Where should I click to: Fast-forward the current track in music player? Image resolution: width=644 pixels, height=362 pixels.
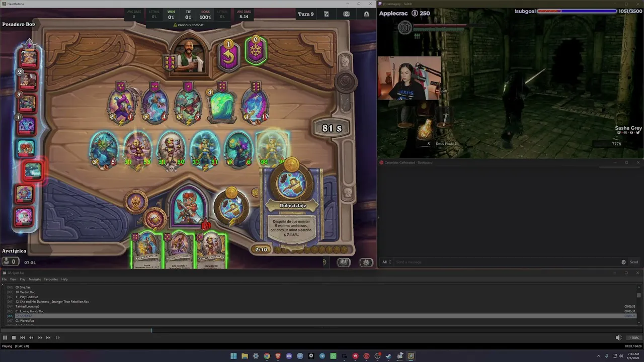(x=40, y=338)
